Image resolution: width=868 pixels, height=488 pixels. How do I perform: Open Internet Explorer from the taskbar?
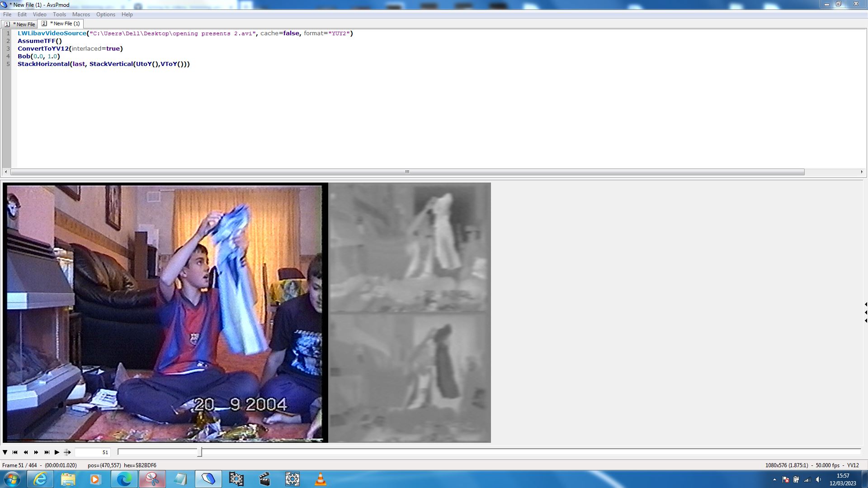coord(40,479)
